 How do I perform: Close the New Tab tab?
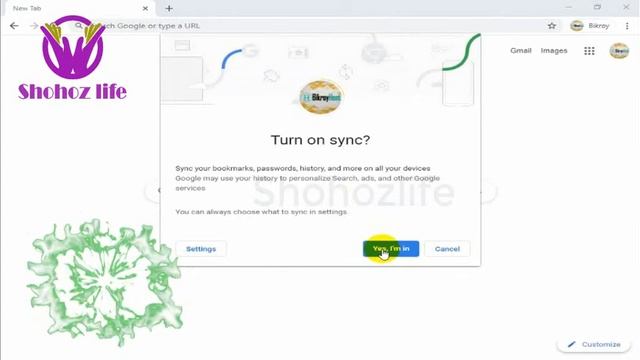pos(145,8)
